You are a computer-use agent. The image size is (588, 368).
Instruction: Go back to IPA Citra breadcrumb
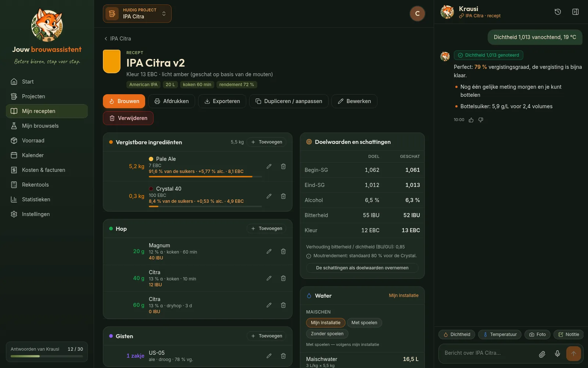(x=118, y=39)
